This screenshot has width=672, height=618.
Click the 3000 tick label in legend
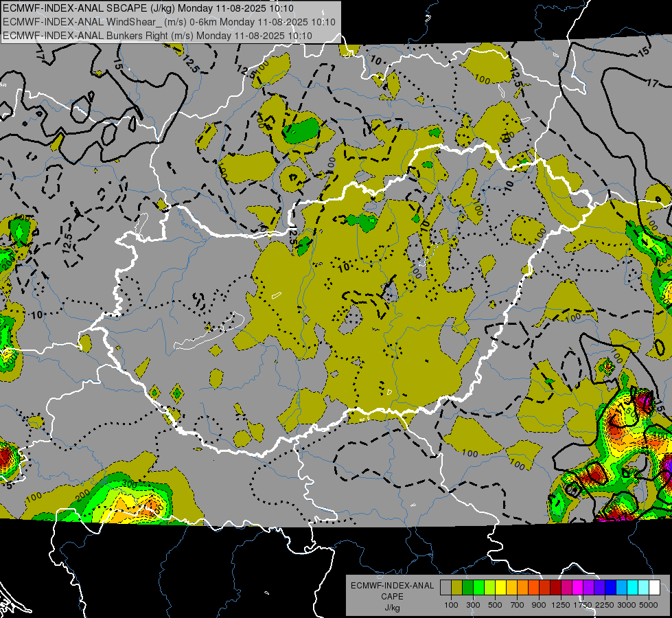[627, 605]
